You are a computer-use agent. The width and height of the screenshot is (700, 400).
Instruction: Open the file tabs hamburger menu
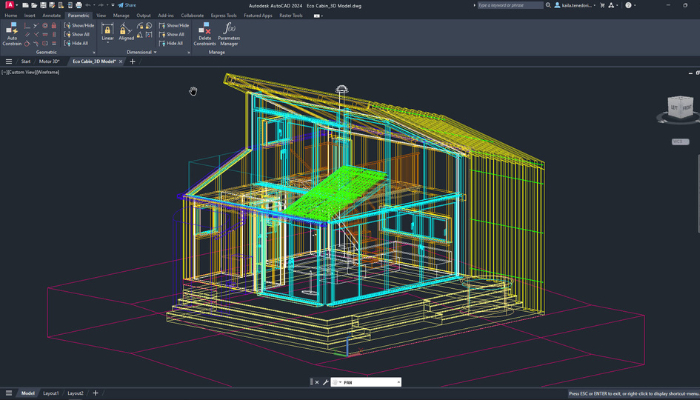(x=9, y=62)
